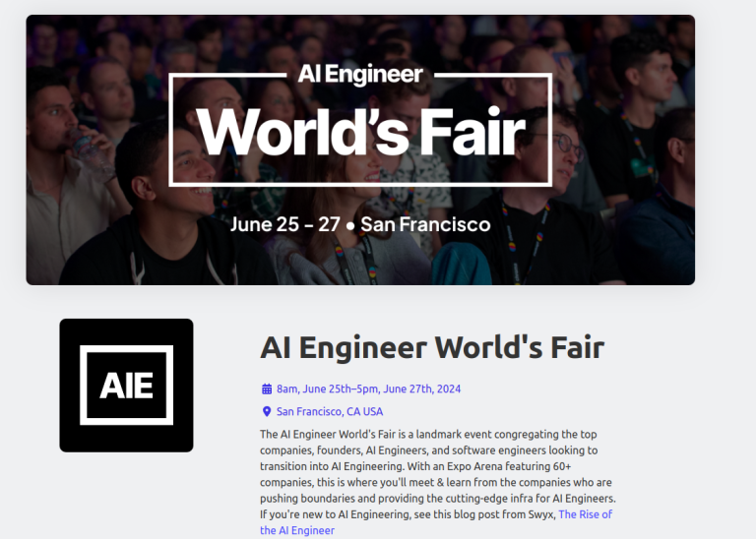Click the white "AI Engineer" wordmark in banner

(x=360, y=74)
